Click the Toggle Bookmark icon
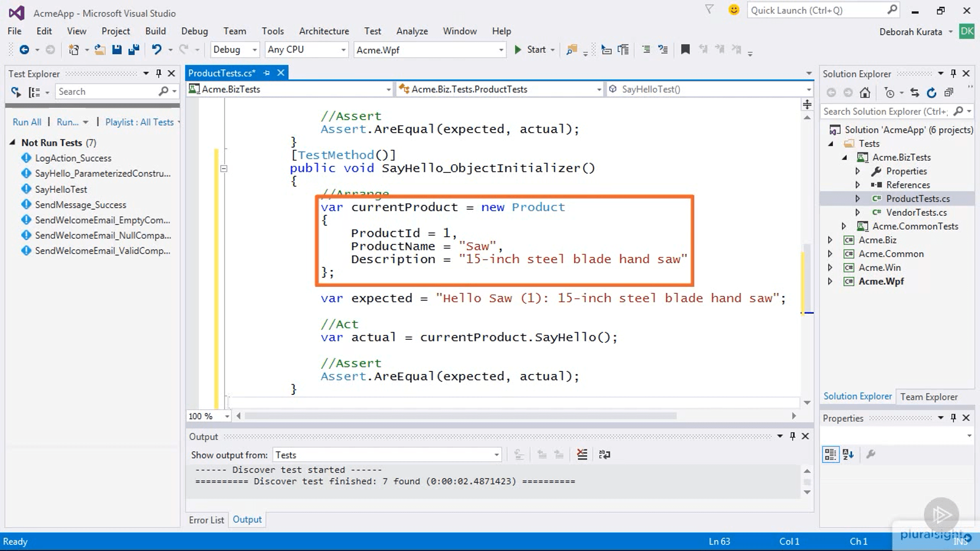The height and width of the screenshot is (551, 980). [x=685, y=49]
